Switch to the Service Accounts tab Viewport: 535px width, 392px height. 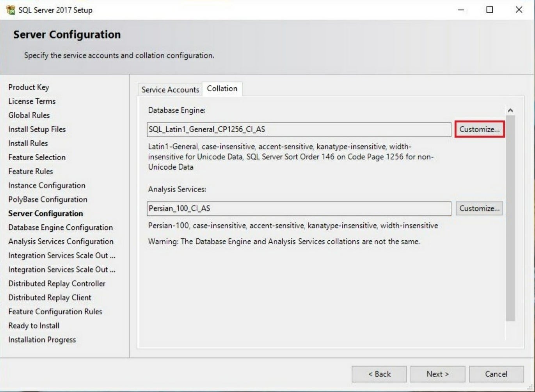170,90
